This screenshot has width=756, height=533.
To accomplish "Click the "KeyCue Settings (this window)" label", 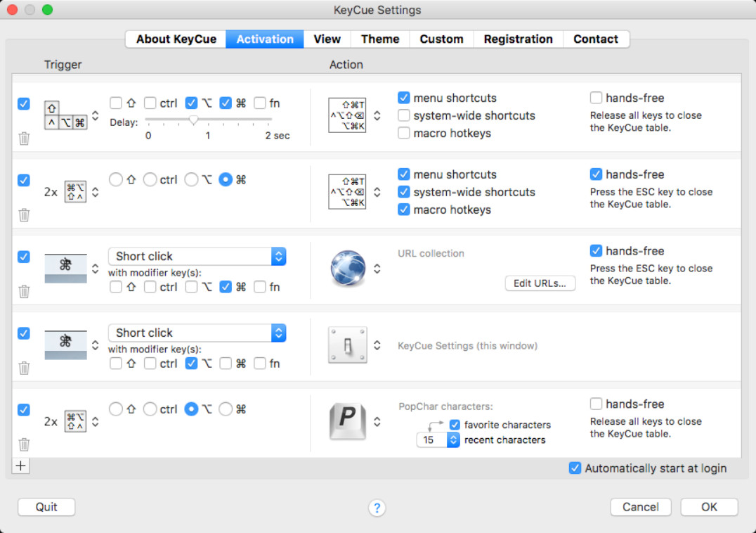I will [x=468, y=346].
